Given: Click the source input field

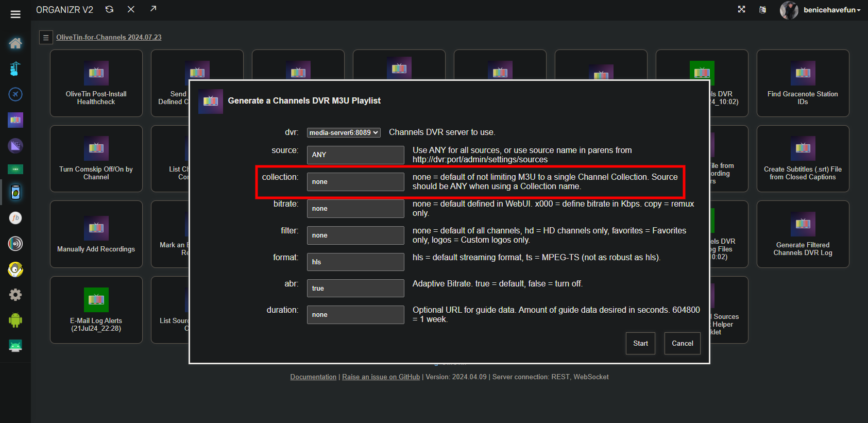Looking at the screenshot, I should 355,155.
